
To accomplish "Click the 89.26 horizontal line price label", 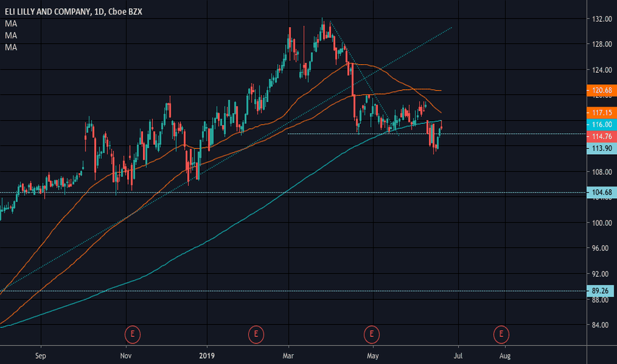I will point(600,291).
